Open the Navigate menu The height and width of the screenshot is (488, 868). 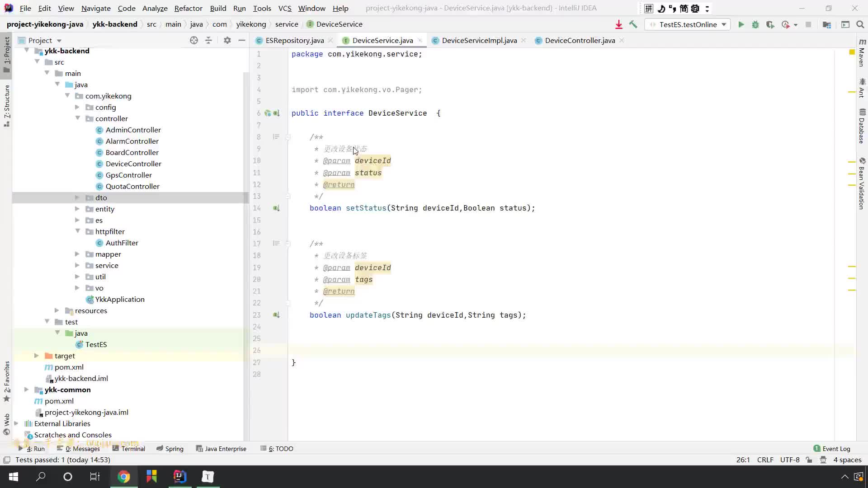96,8
